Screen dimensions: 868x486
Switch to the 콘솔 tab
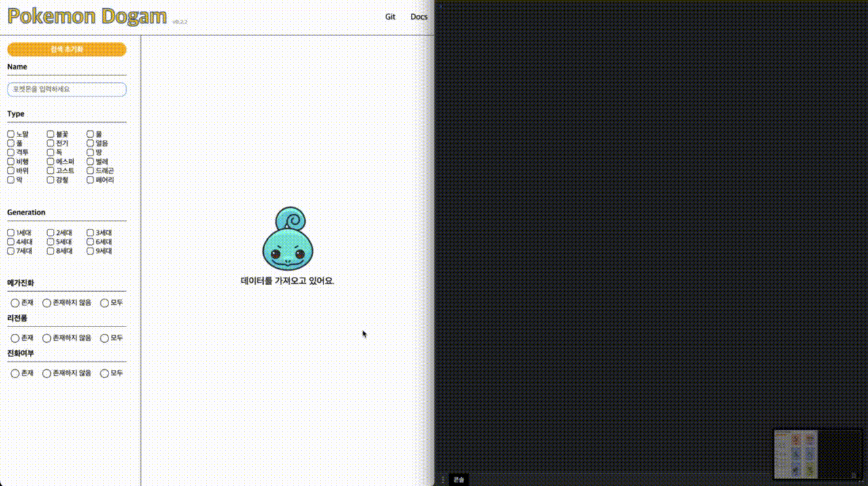coord(459,480)
